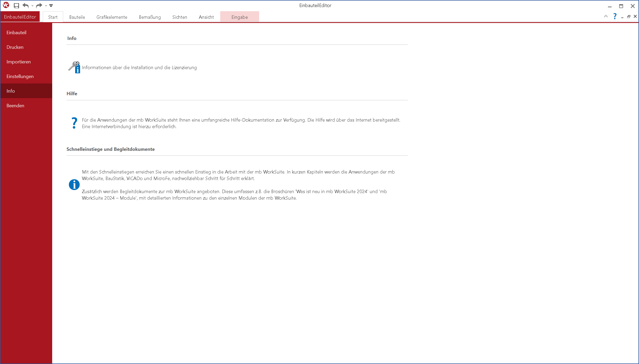Select Importieren in the sidebar menu

[x=26, y=62]
